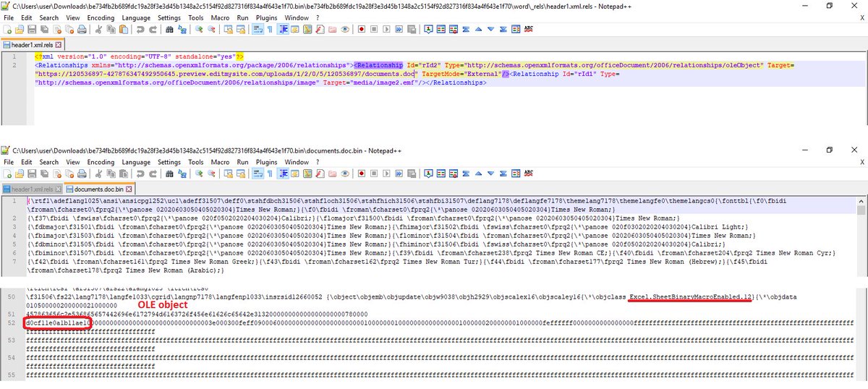Click Run Macro Multiple Times in documents.doc.bin window
Screen dimensions: 868x389
point(399,173)
